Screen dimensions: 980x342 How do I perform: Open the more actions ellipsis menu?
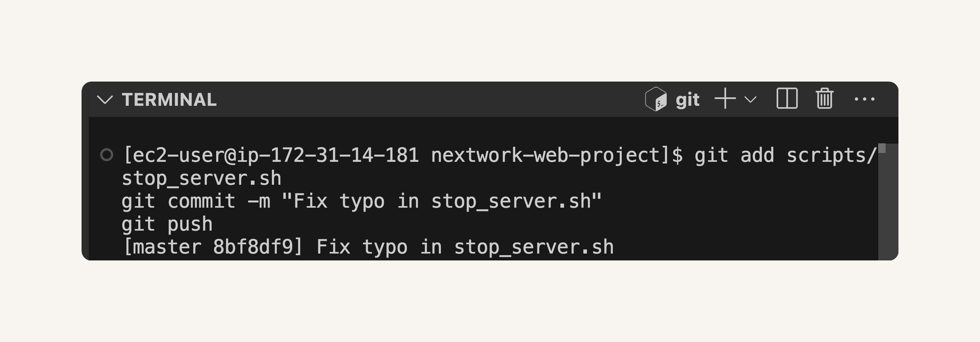pyautogui.click(x=864, y=99)
